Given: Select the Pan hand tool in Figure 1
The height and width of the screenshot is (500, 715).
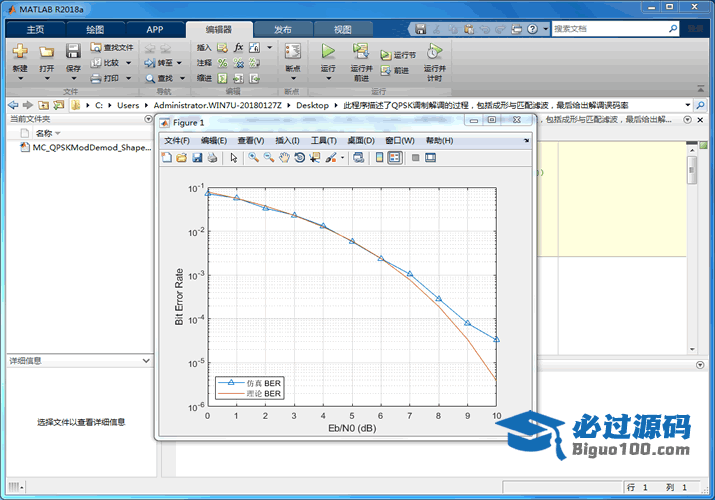Looking at the screenshot, I should (284, 158).
